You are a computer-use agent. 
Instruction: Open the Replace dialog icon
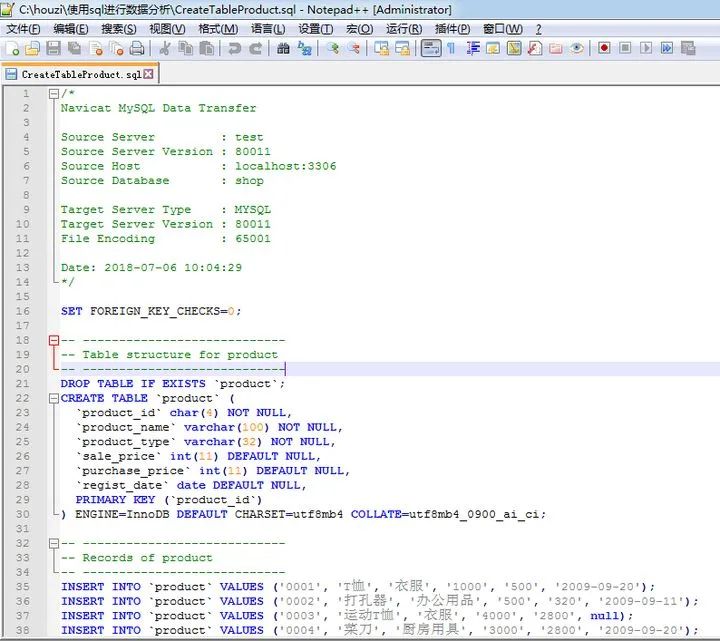point(304,48)
